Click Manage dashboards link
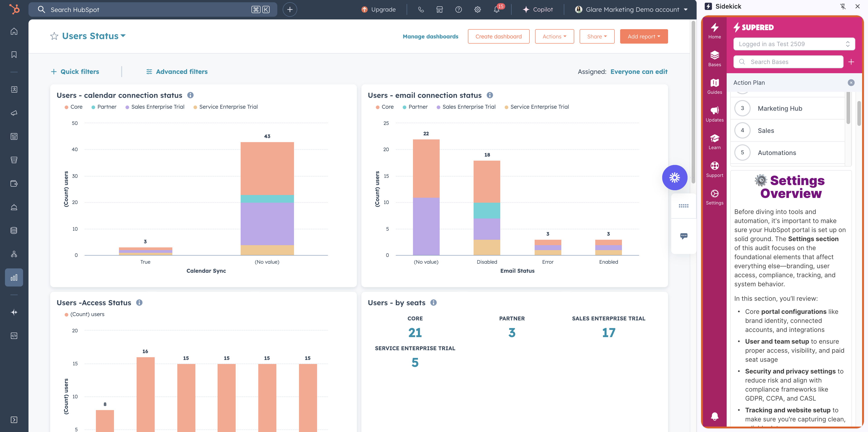Viewport: 868px width, 432px height. tap(430, 36)
